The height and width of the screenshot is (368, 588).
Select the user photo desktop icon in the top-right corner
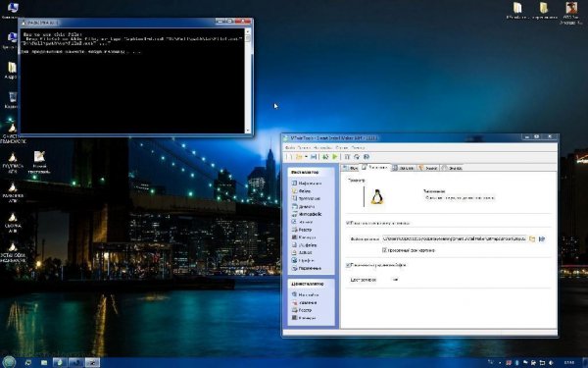click(x=571, y=13)
